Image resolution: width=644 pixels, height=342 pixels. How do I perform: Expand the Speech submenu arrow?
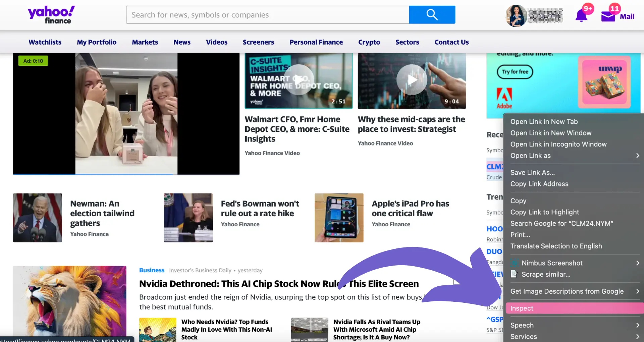coord(638,325)
